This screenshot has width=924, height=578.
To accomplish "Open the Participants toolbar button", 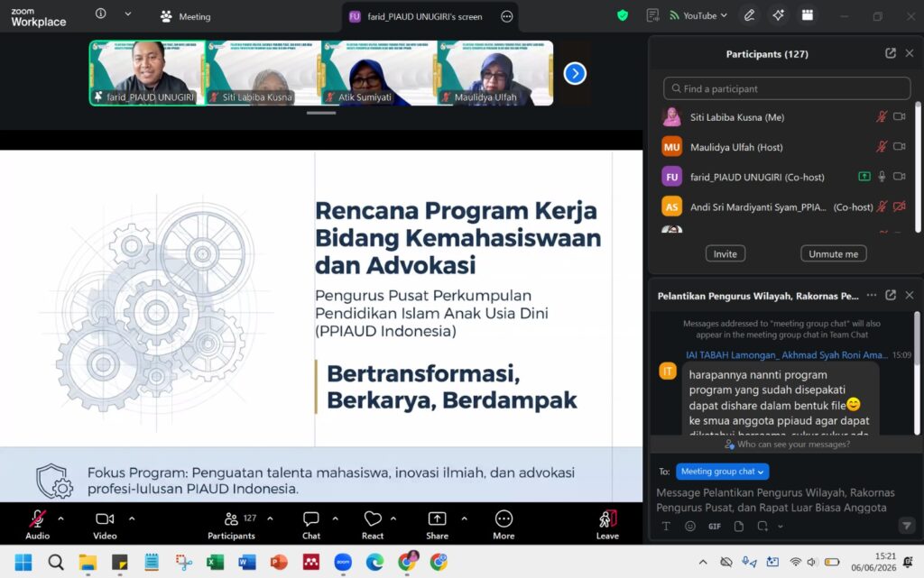I will (x=231, y=525).
